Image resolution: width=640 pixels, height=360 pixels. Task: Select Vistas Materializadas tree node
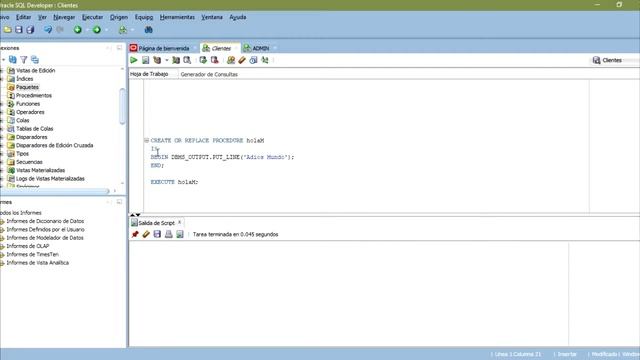(x=40, y=170)
